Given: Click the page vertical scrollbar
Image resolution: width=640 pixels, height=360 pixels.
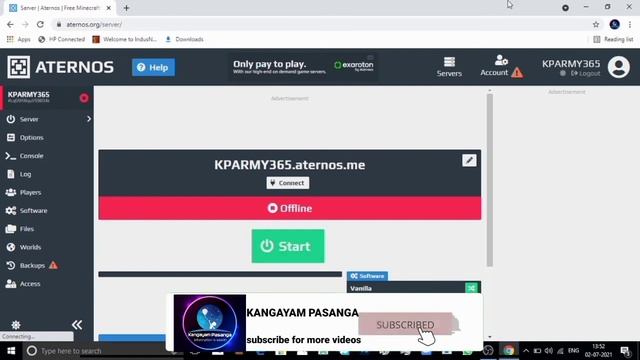Looking at the screenshot, I should pyautogui.click(x=490, y=180).
